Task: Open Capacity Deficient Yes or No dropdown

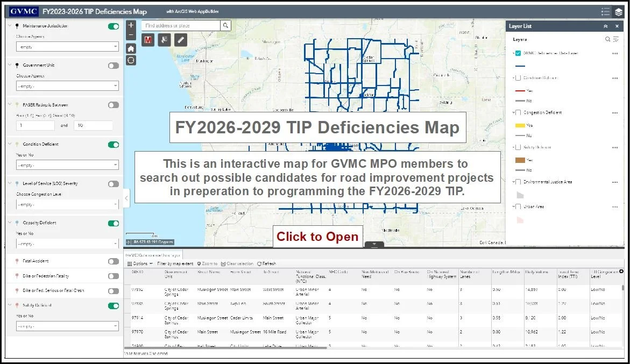Action: [67, 244]
